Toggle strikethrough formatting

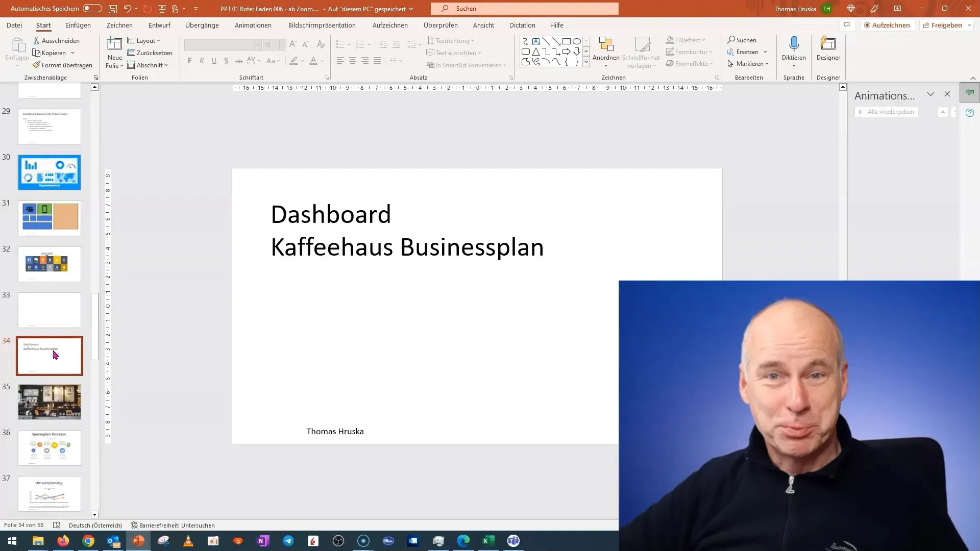coord(238,61)
